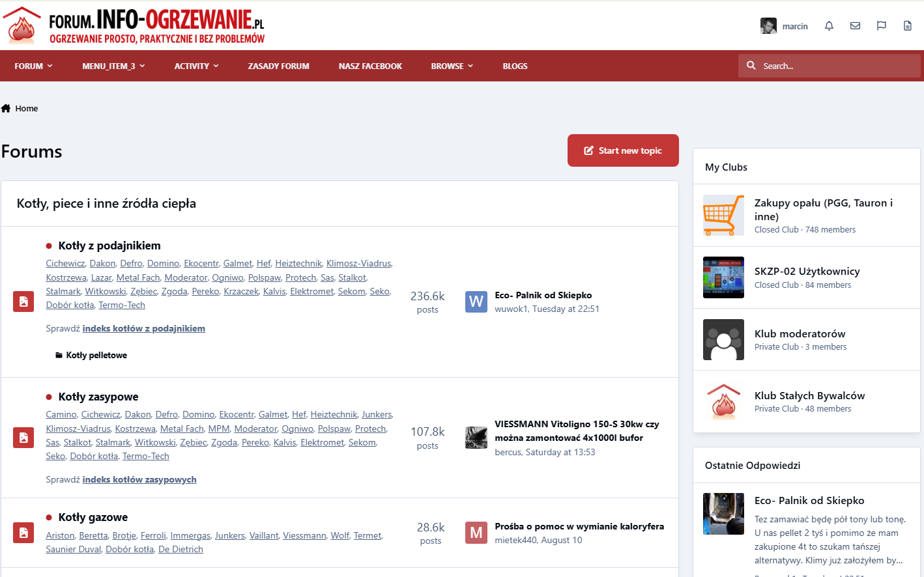Click the document icon in top-right header

point(907,26)
